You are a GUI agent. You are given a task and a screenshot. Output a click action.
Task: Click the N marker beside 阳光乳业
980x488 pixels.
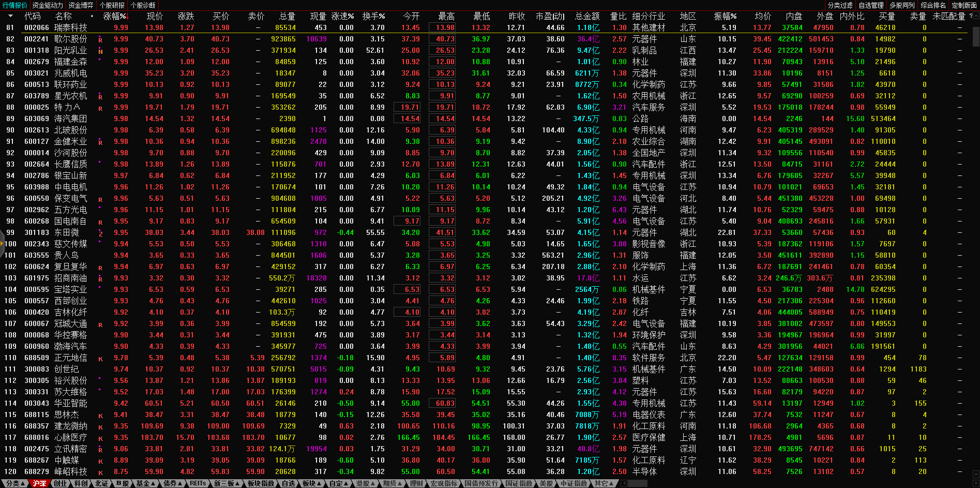click(100, 51)
